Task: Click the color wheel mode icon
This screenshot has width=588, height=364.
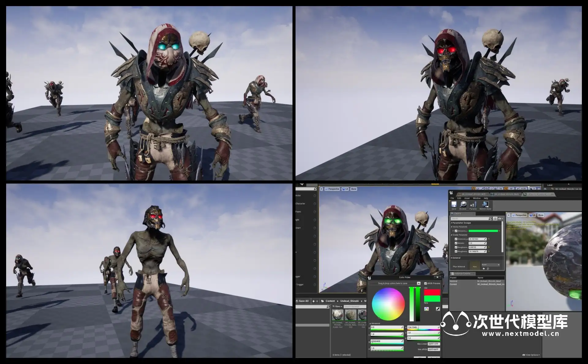Action: coord(426,309)
